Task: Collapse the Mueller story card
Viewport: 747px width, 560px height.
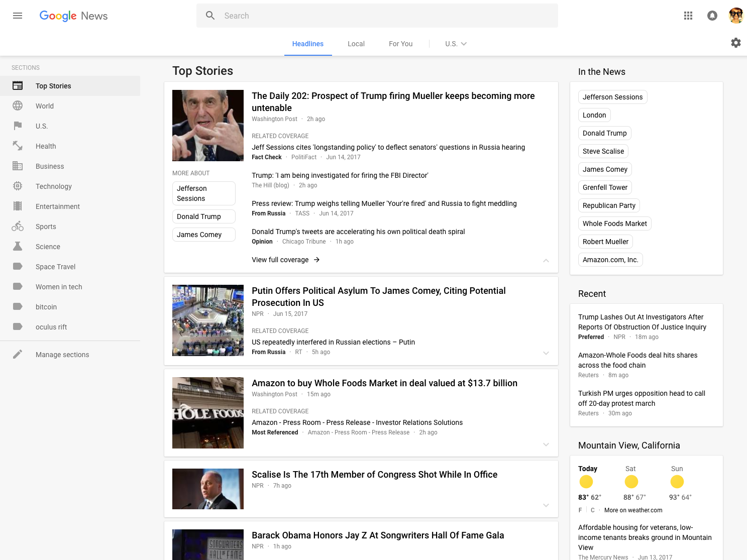Action: click(546, 260)
